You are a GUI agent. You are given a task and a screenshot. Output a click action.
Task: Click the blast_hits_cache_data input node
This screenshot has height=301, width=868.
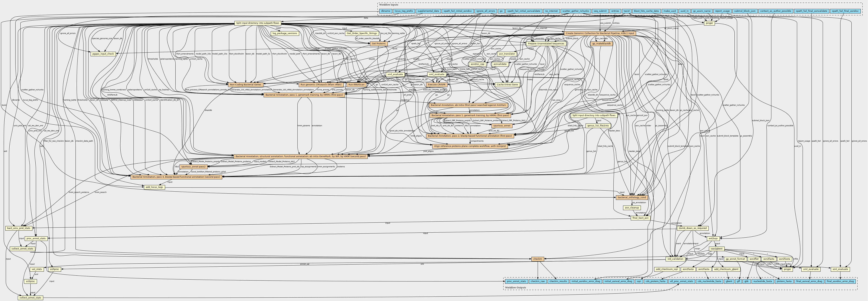point(646,11)
